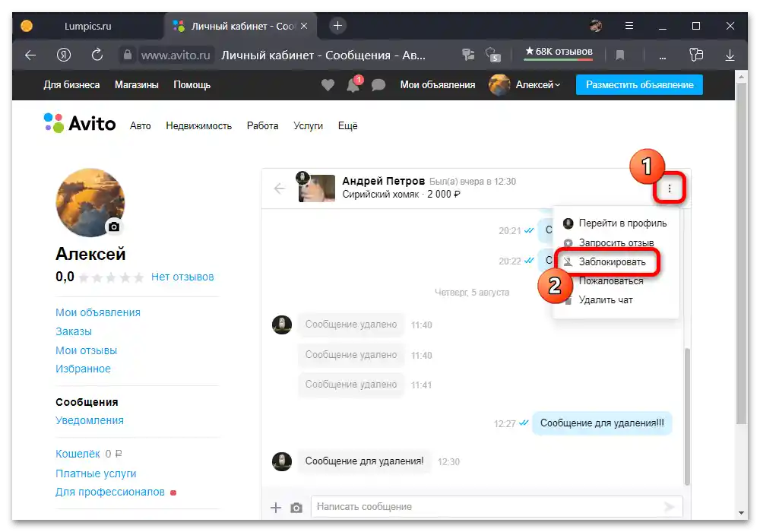Click the Написать сообщение input field

click(496, 507)
